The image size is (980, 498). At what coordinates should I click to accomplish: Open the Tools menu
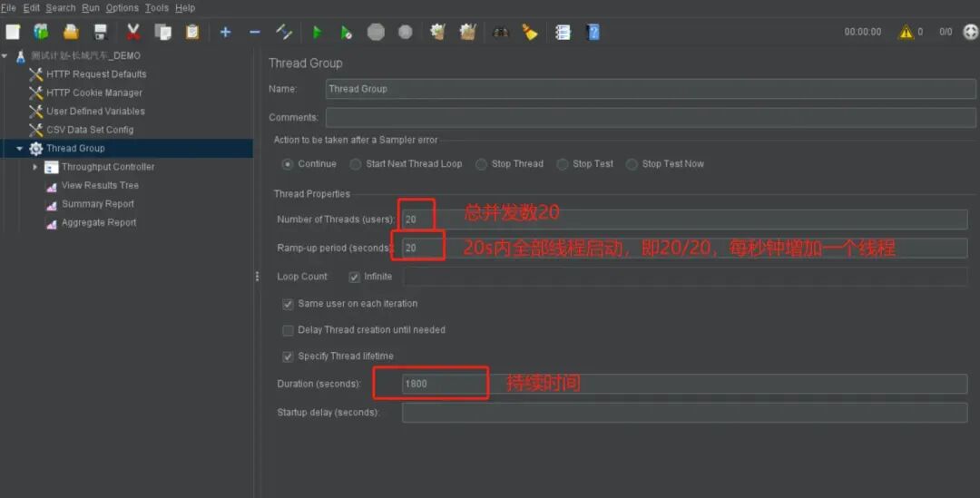point(157,8)
